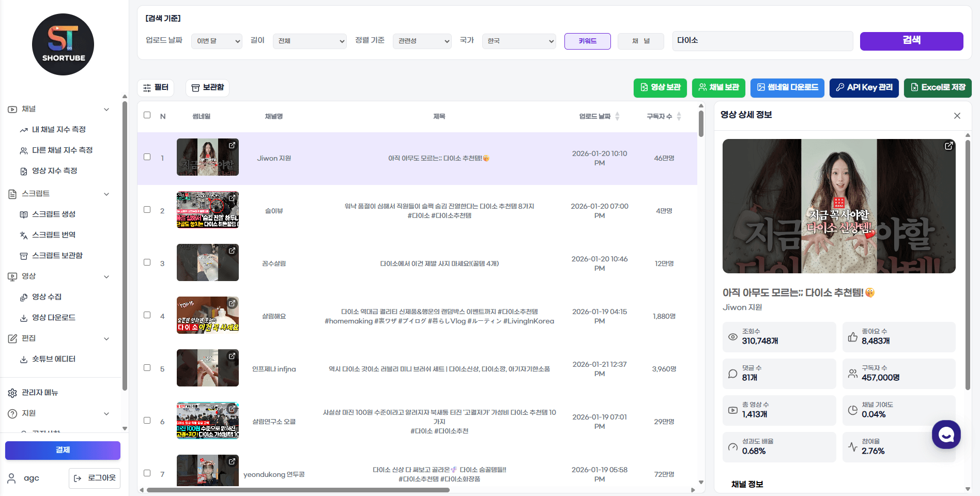
Task: Open 영상 수집 in the sidebar
Action: tap(47, 297)
